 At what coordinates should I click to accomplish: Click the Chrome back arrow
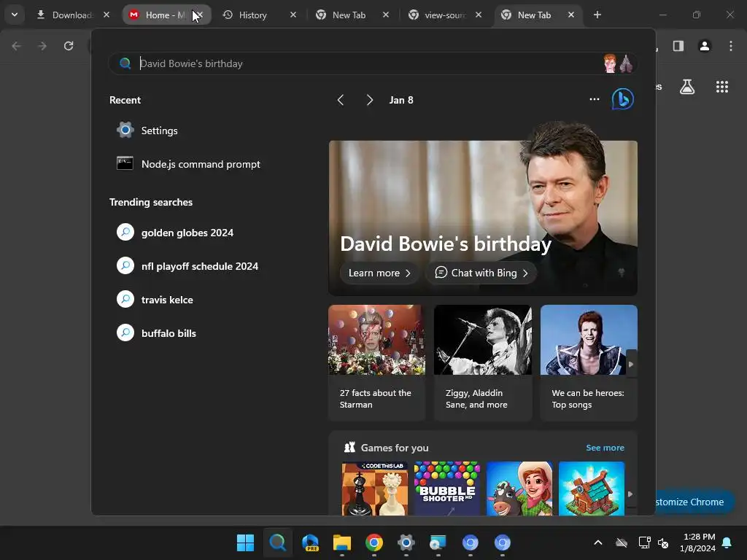click(16, 46)
